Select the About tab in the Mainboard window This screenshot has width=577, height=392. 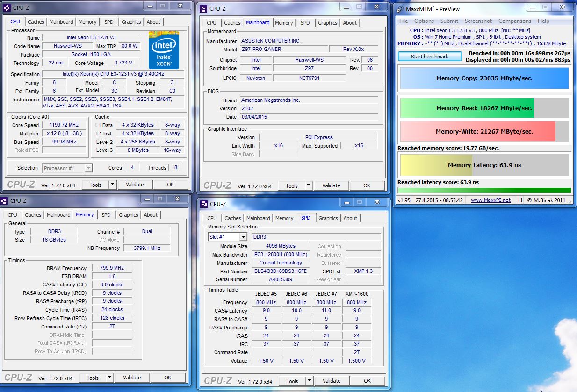coord(350,23)
